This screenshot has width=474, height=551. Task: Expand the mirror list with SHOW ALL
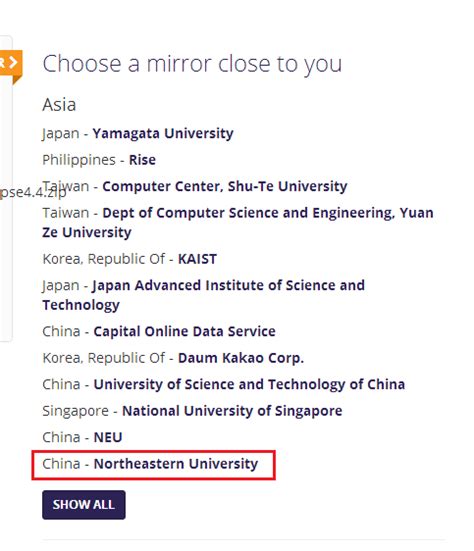[x=84, y=505]
